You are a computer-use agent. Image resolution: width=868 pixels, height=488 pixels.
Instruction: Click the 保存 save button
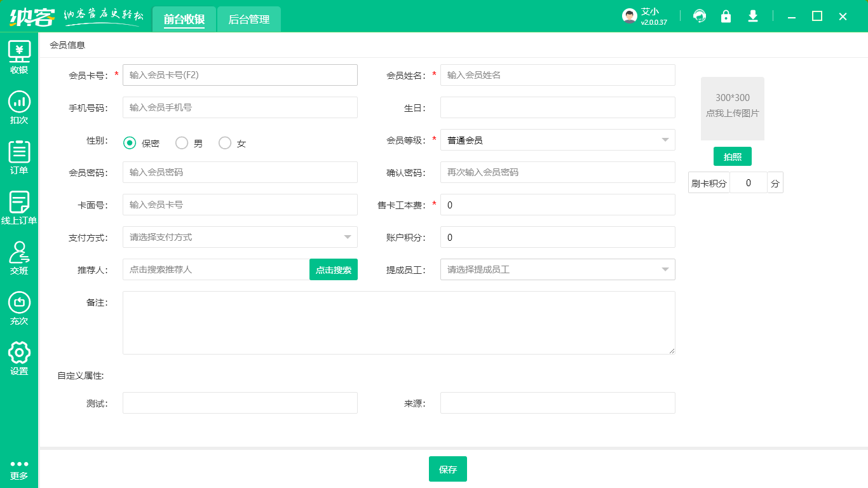pyautogui.click(x=448, y=469)
